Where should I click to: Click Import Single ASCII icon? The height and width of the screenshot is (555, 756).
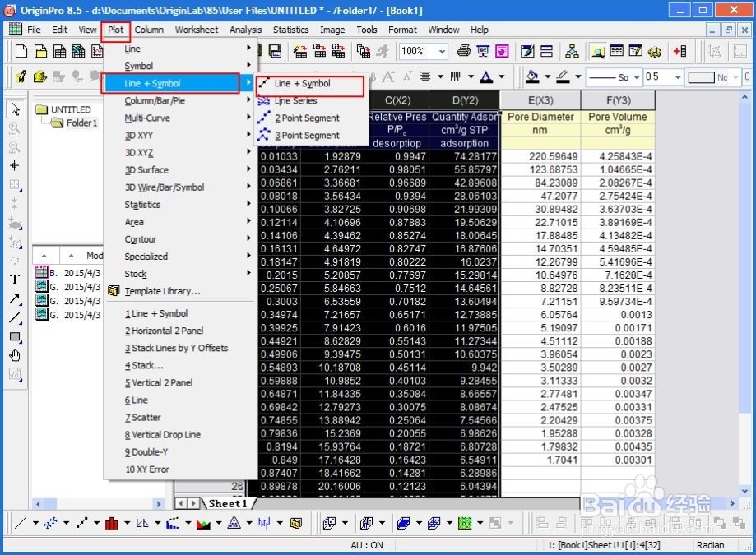point(319,51)
